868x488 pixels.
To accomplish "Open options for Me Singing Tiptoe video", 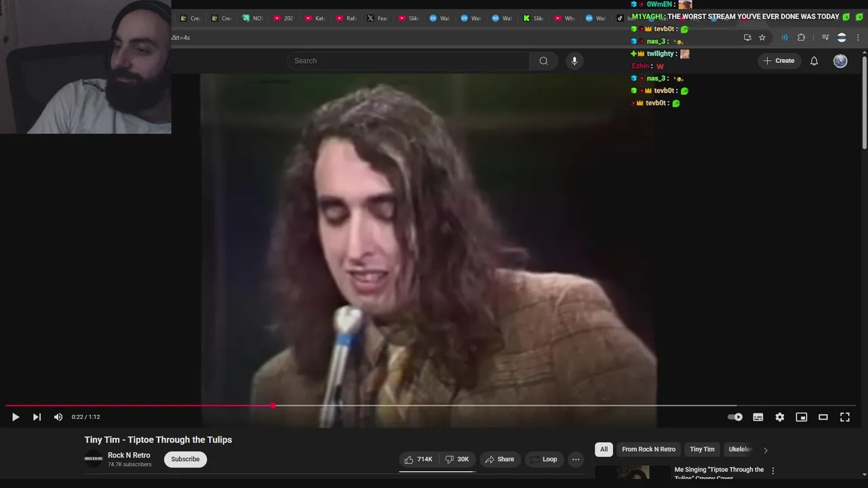I will (x=773, y=470).
